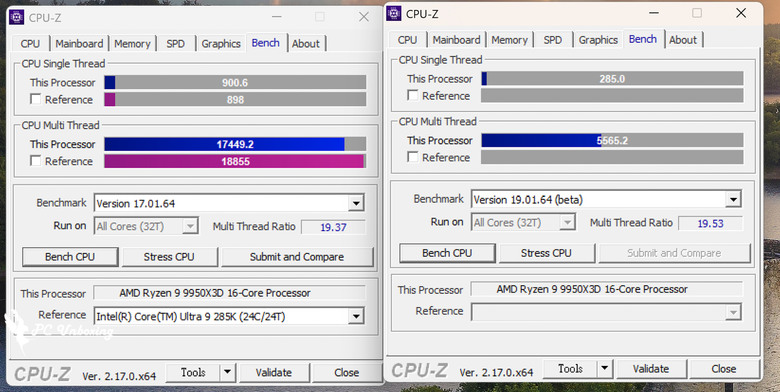Click multi thread 17449.2 score bar
Image resolution: width=780 pixels, height=392 pixels.
(x=235, y=144)
